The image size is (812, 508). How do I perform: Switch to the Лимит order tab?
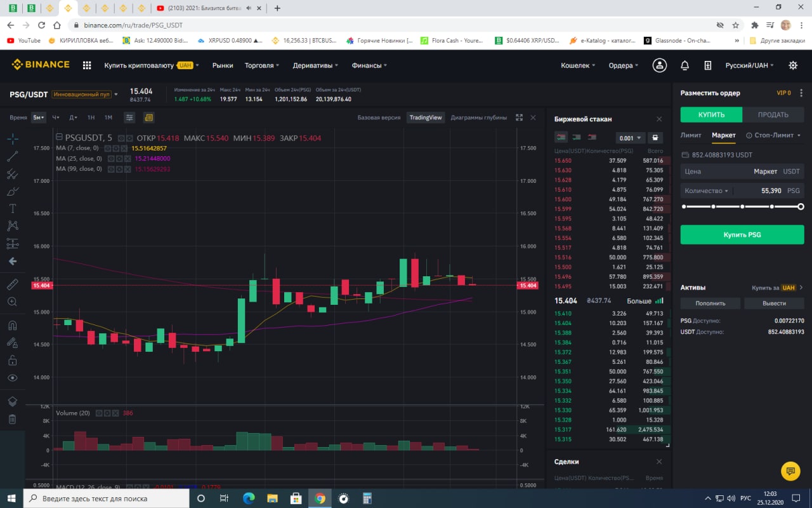(691, 135)
